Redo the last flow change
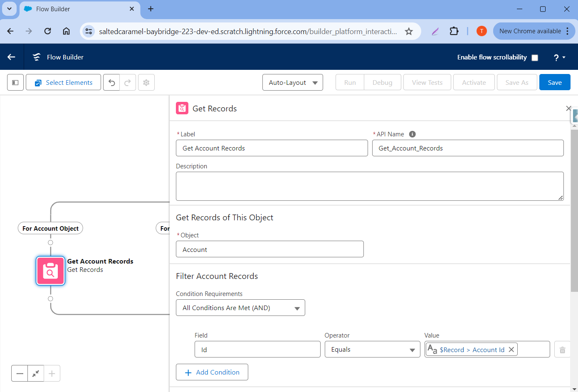Screen dimensions: 578x392 pyautogui.click(x=128, y=82)
